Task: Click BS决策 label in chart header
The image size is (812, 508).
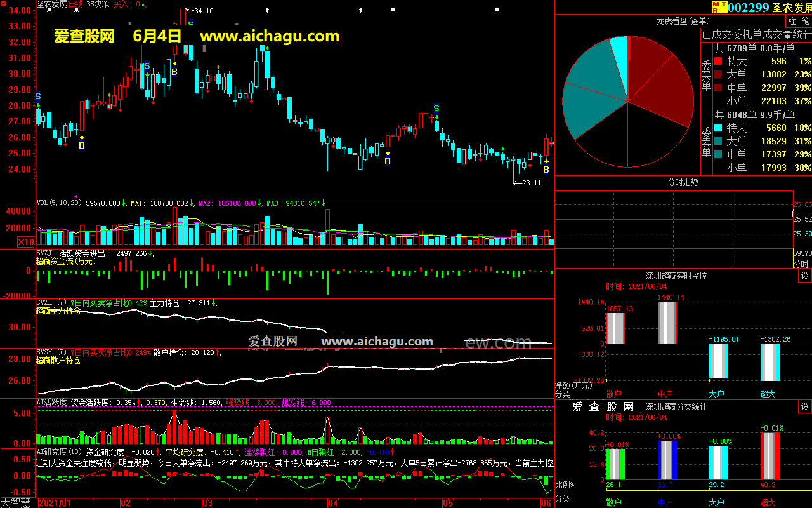Action: (x=98, y=4)
